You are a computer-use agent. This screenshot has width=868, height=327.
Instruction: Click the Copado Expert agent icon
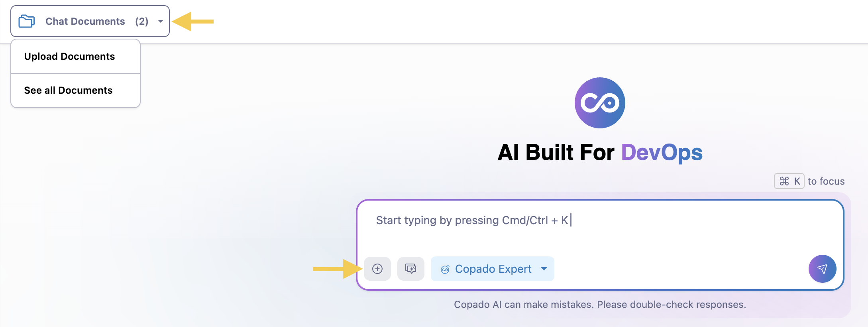point(445,270)
